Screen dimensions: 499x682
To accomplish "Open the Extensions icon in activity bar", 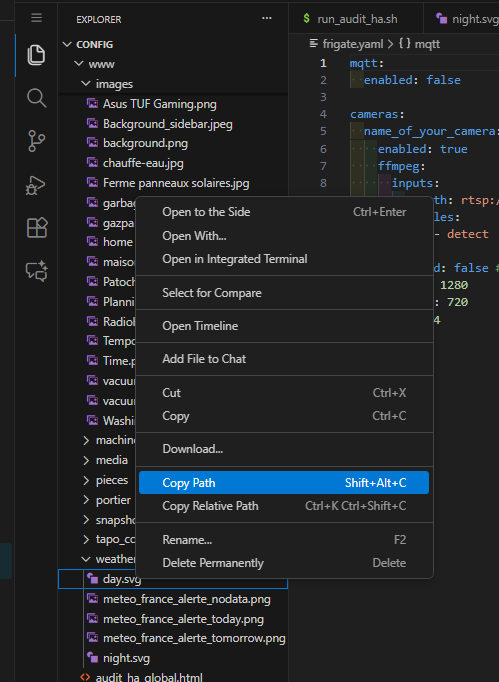I will click(x=37, y=228).
